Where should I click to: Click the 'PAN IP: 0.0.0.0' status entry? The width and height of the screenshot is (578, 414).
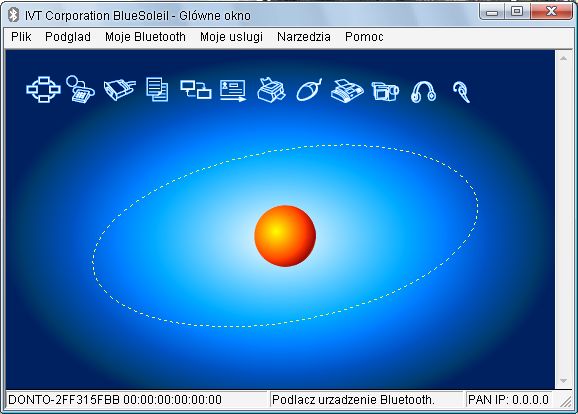coord(508,400)
